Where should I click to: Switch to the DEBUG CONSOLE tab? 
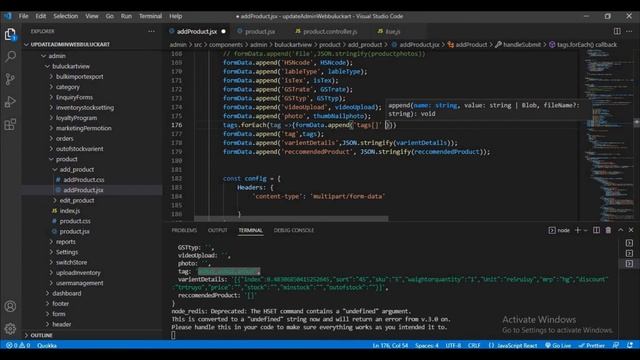coord(294,230)
